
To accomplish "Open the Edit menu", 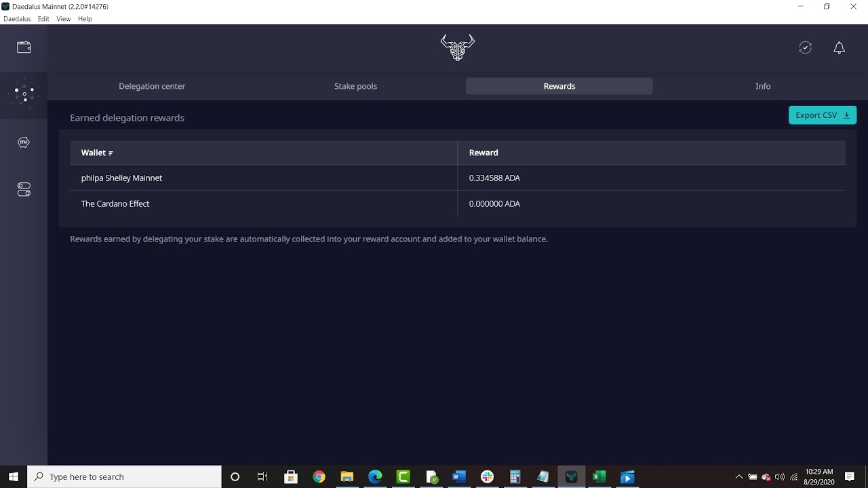I will pos(43,19).
